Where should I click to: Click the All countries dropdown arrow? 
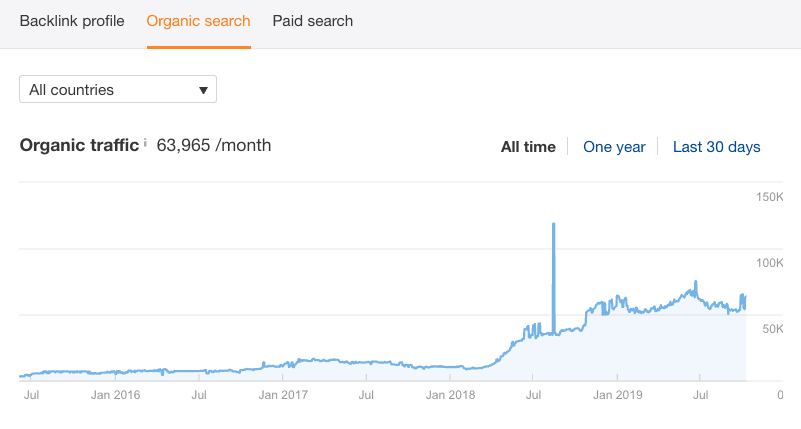[x=203, y=90]
